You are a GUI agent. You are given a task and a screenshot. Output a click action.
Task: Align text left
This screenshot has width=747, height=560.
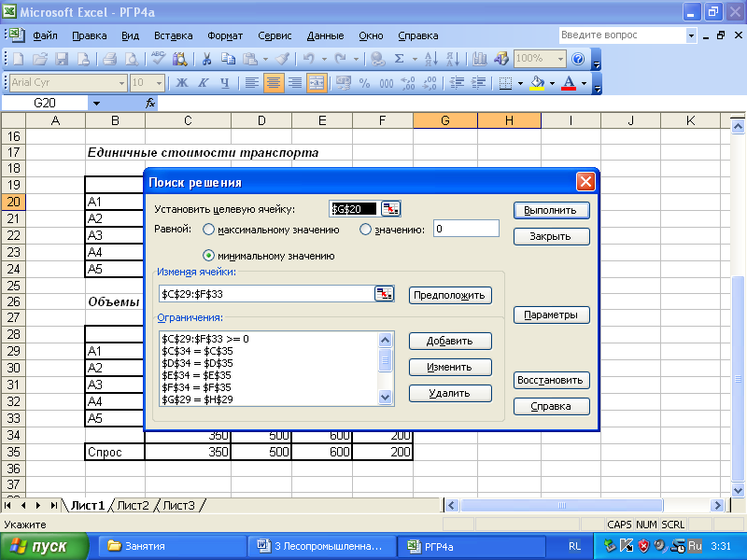pyautogui.click(x=251, y=83)
